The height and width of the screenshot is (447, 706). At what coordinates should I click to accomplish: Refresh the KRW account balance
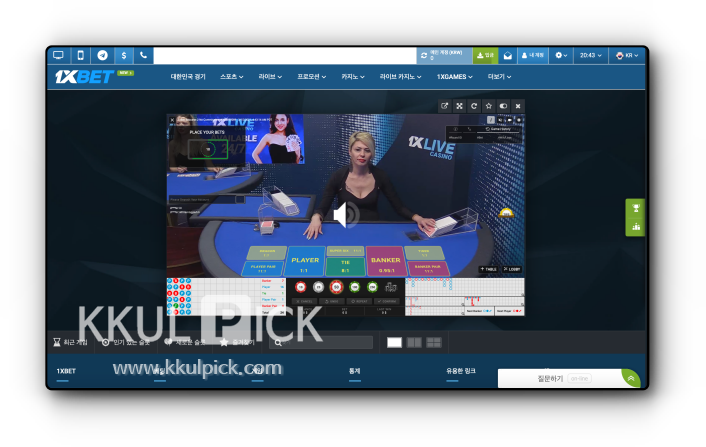[424, 55]
